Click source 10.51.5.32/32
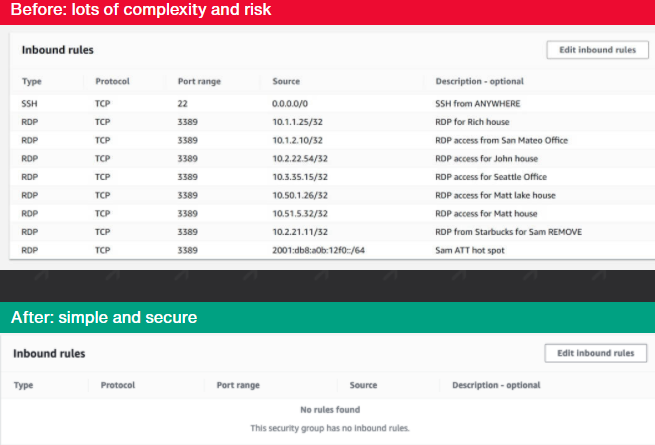Image resolution: width=655 pixels, height=445 pixels. pyautogui.click(x=300, y=214)
